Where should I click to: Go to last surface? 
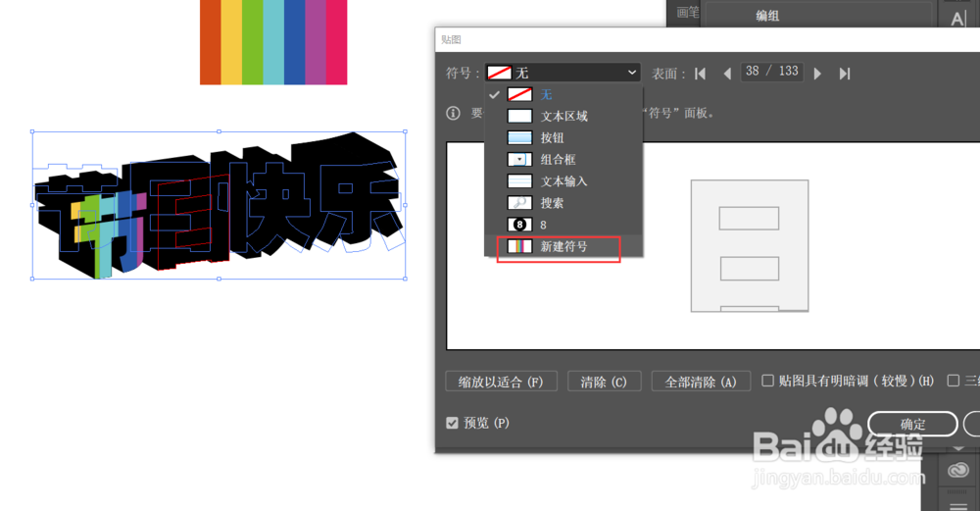(845, 74)
